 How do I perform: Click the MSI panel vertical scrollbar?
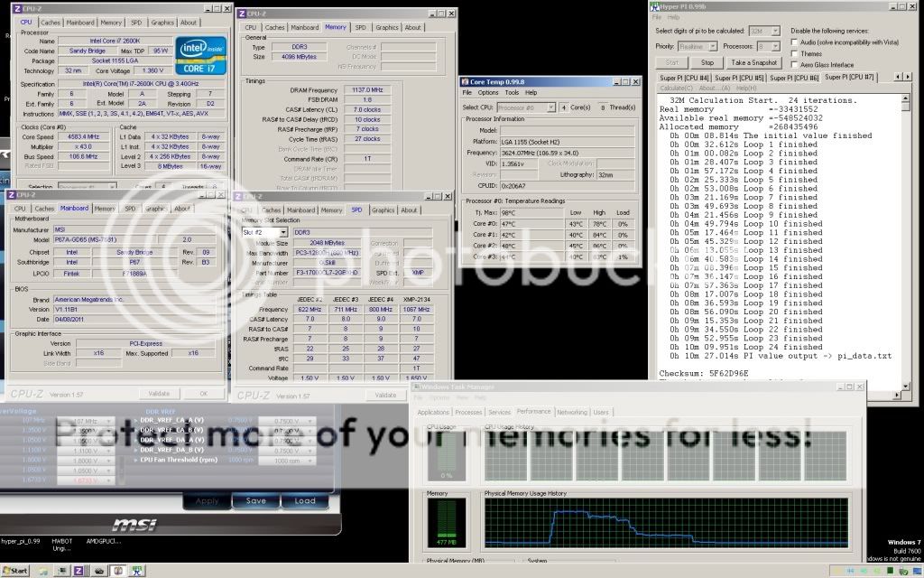tap(339, 452)
